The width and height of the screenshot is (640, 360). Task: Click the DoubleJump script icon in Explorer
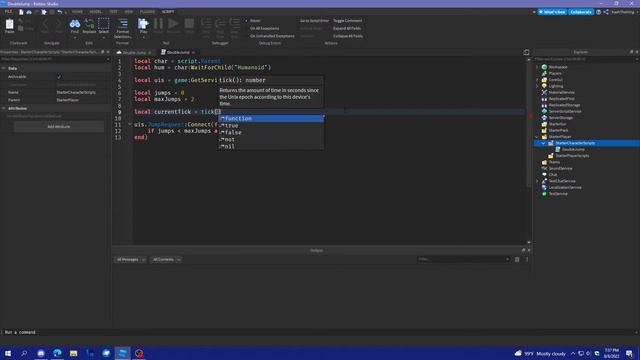[558, 149]
